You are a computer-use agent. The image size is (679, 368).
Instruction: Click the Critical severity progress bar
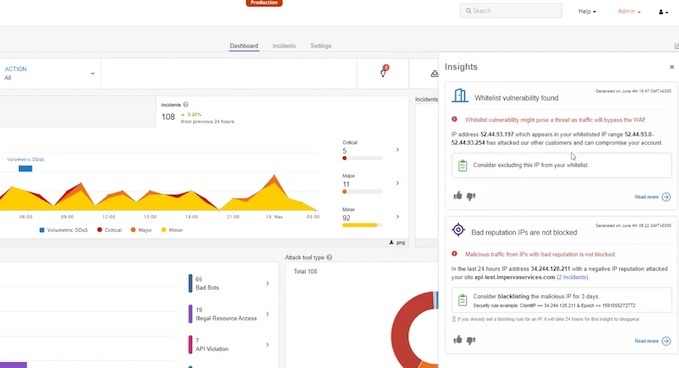[x=362, y=158]
